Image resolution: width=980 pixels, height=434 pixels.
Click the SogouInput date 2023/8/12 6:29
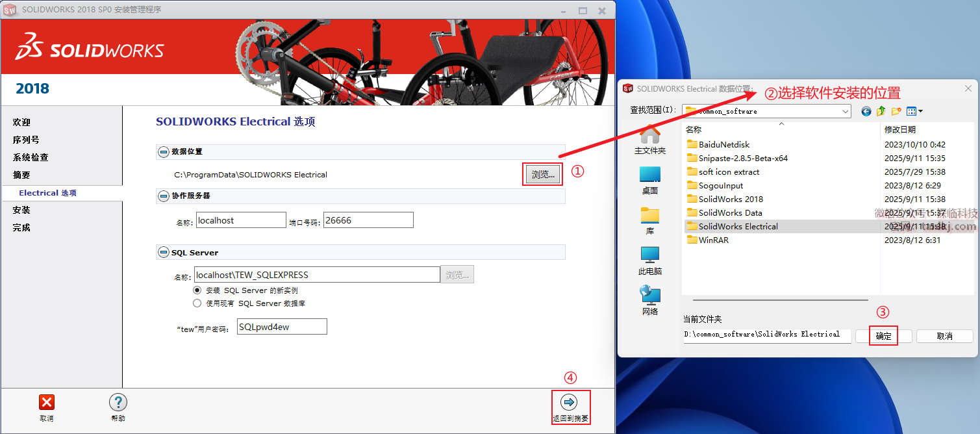click(x=912, y=185)
